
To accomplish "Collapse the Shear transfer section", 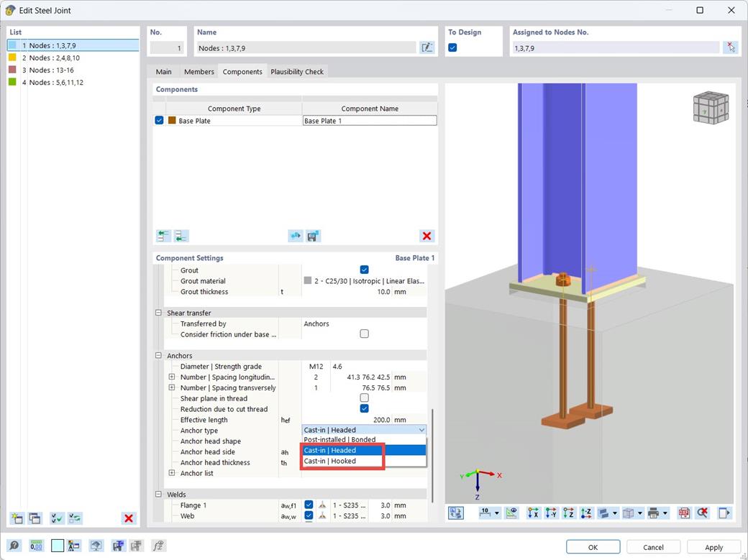I will [x=158, y=313].
